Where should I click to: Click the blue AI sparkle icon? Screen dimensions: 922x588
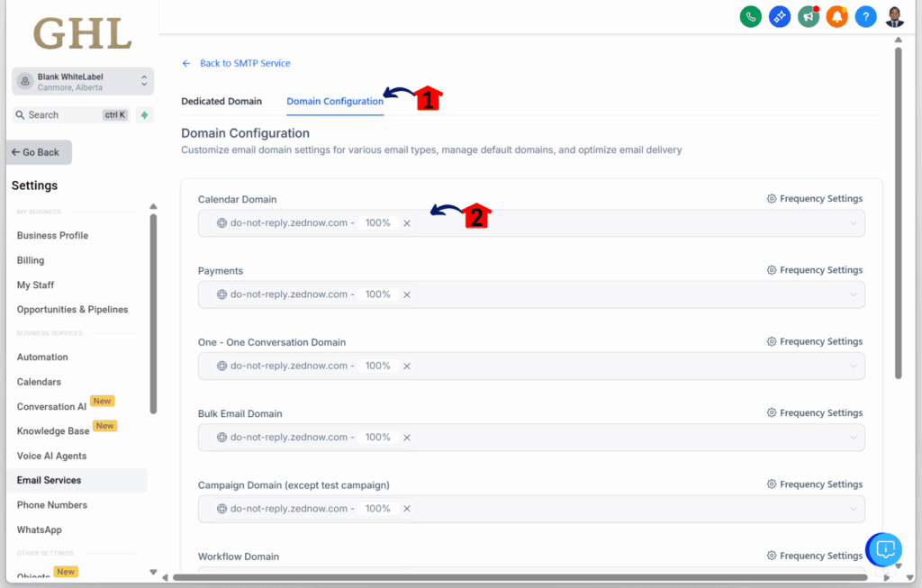780,16
